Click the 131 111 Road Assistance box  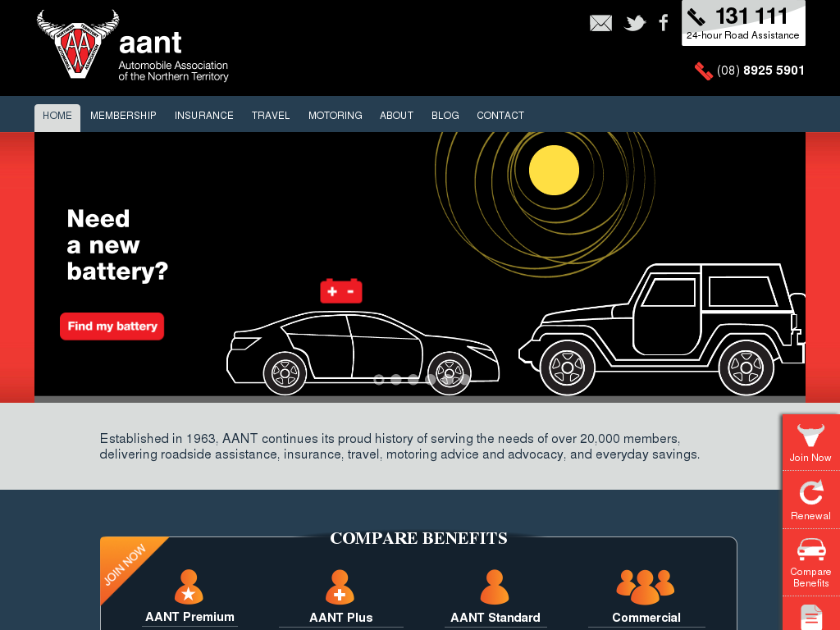[x=743, y=23]
